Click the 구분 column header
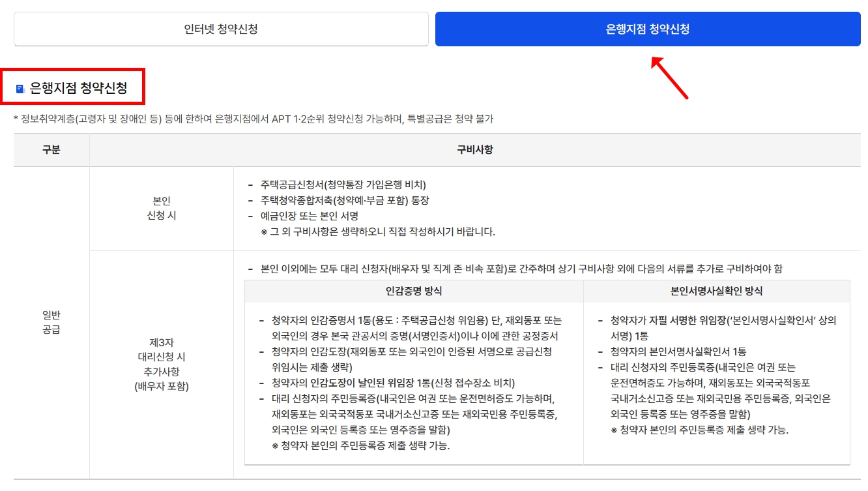This screenshot has height=491, width=868. click(51, 150)
